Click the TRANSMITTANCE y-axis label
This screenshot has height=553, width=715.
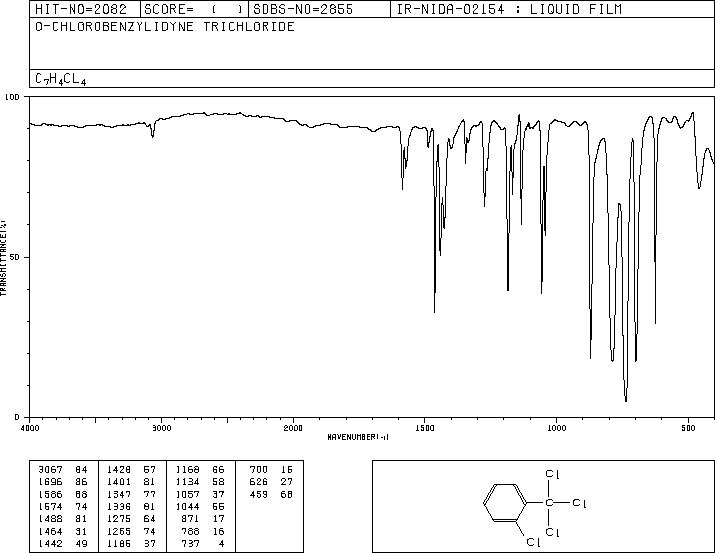[x=4, y=258]
